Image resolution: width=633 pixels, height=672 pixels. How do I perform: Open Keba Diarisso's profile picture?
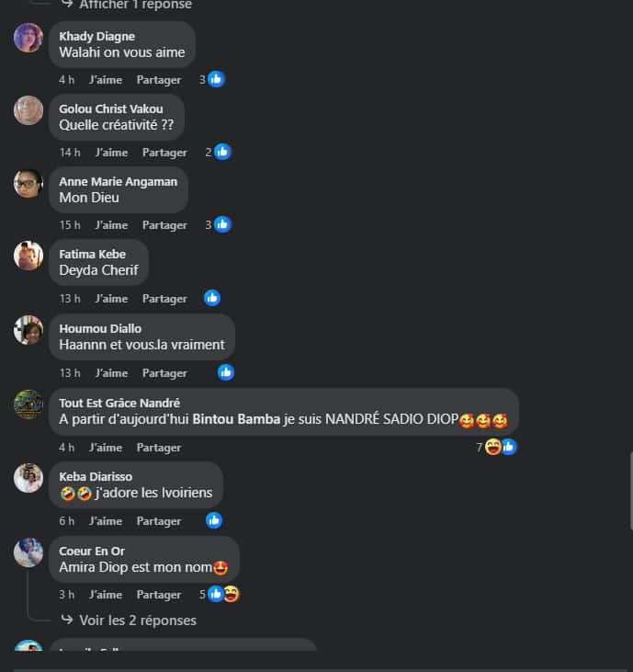28,478
